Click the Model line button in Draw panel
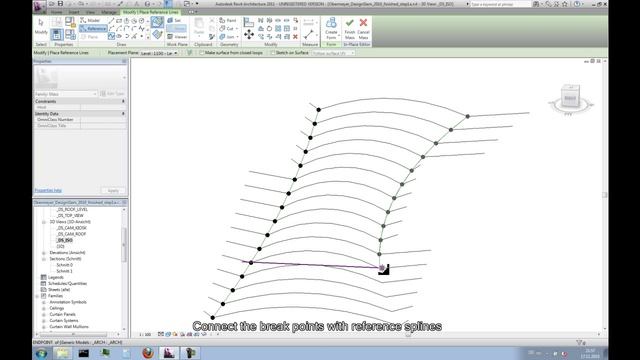This screenshot has width=640, height=360. (x=90, y=20)
